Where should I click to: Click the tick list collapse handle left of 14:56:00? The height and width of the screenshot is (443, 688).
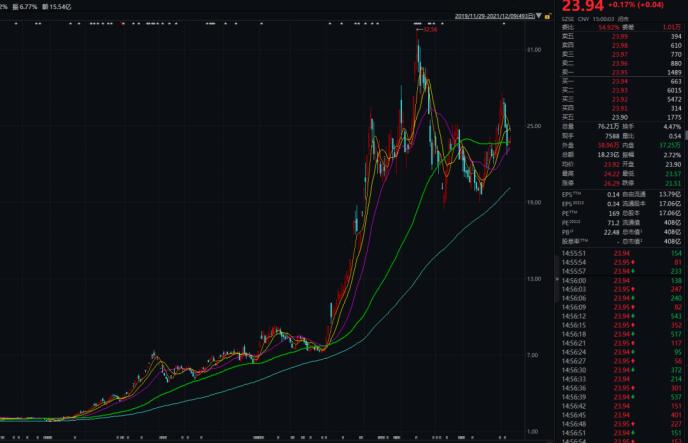[x=557, y=279]
